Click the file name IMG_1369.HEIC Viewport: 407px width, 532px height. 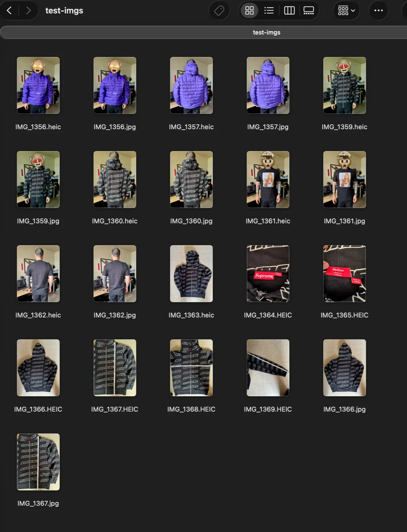pyautogui.click(x=268, y=409)
